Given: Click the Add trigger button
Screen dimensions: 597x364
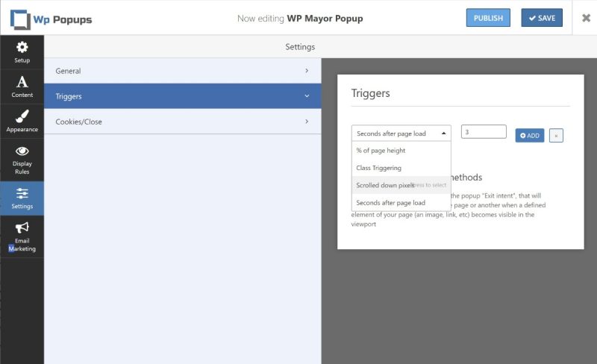Looking at the screenshot, I should [530, 136].
